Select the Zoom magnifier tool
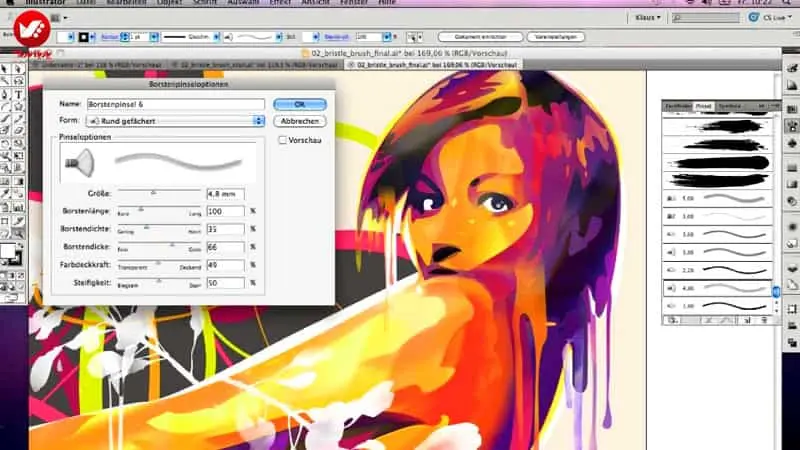The image size is (800, 450). [x=18, y=234]
